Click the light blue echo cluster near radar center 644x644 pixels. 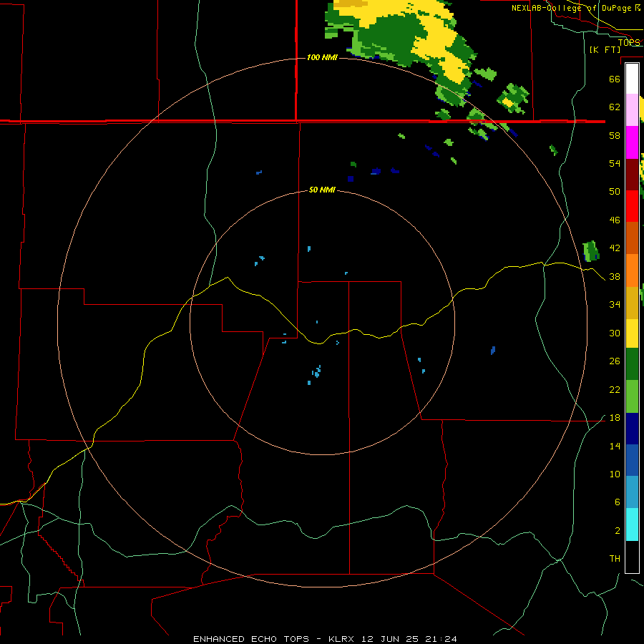(316, 373)
